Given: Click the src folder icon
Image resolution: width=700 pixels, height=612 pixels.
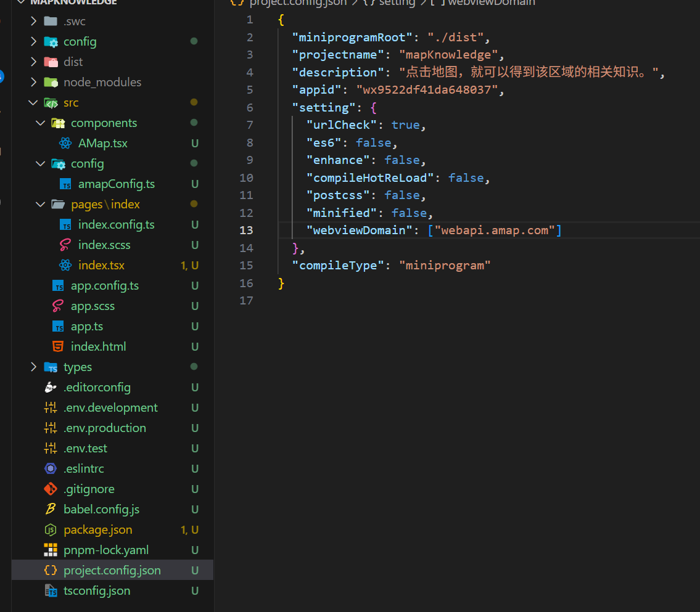Looking at the screenshot, I should 51,102.
